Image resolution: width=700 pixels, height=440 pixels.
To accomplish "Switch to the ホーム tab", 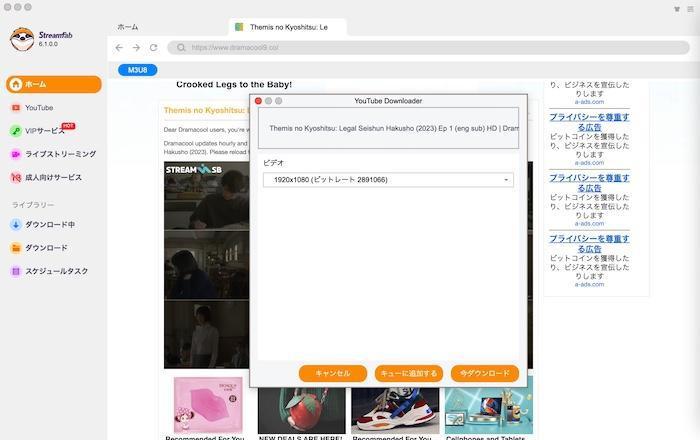I will pos(128,27).
